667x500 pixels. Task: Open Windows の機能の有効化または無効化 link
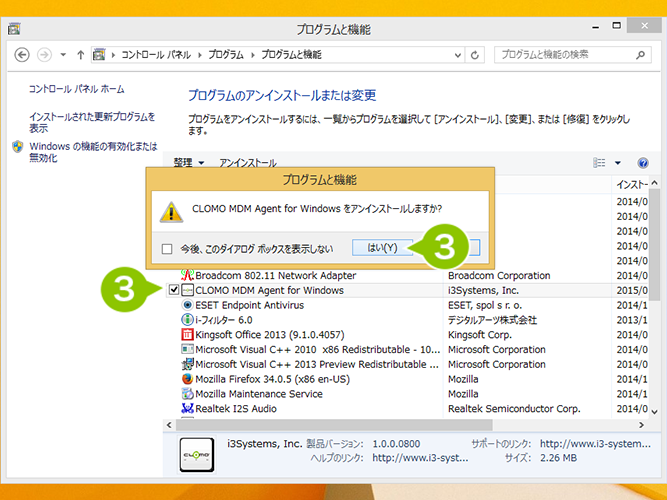pos(93,152)
